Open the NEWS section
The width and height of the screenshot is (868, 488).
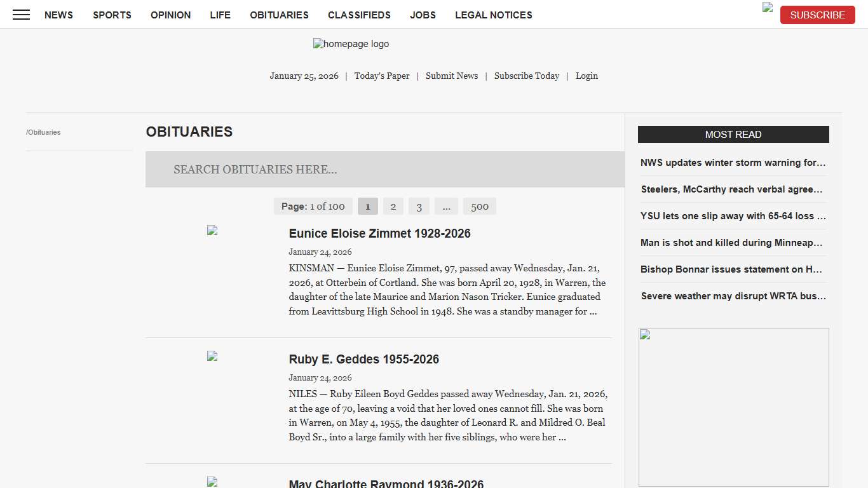(x=58, y=15)
